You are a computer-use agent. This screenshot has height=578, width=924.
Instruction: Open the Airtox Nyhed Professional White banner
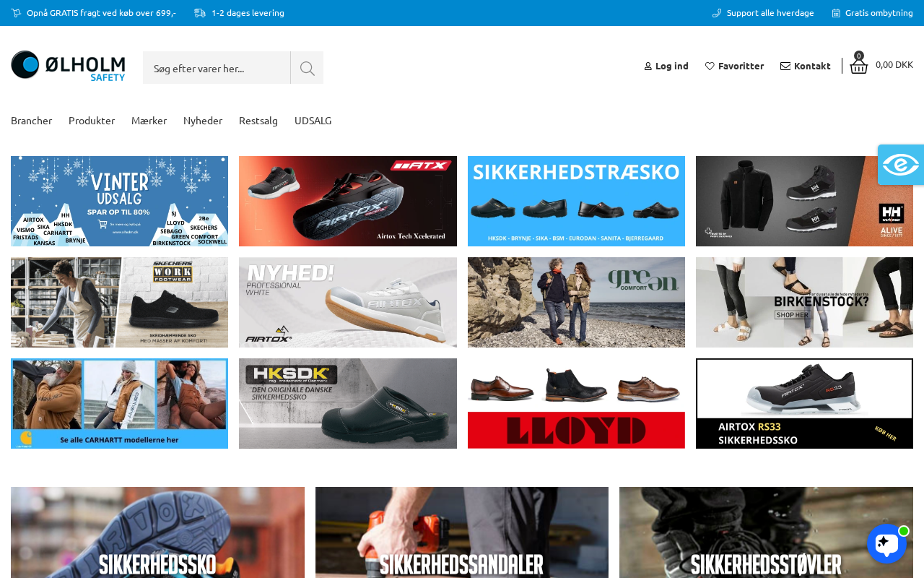click(x=348, y=303)
